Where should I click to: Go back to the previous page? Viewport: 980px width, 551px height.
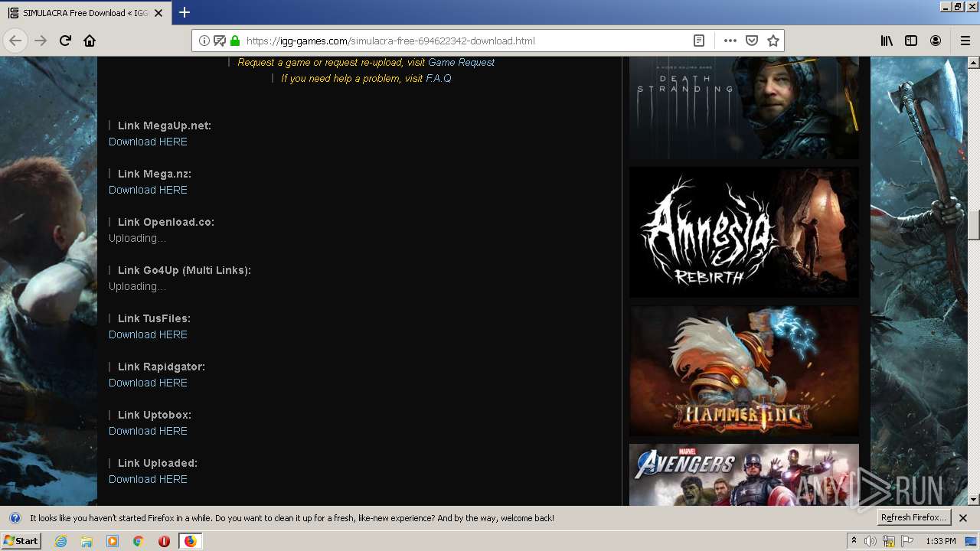[x=15, y=41]
